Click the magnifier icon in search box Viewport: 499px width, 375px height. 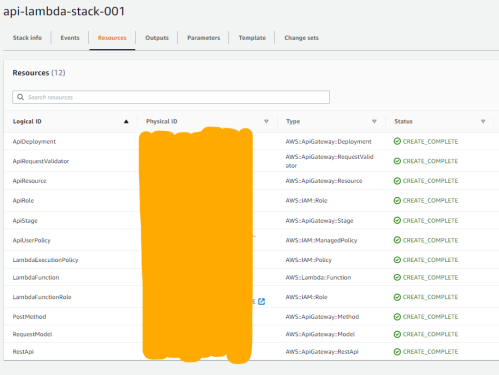coord(20,97)
